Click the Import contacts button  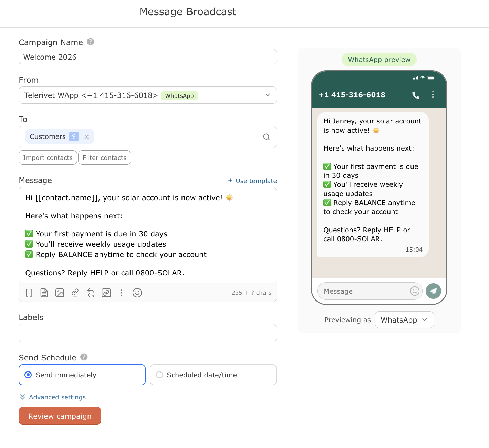click(x=48, y=157)
